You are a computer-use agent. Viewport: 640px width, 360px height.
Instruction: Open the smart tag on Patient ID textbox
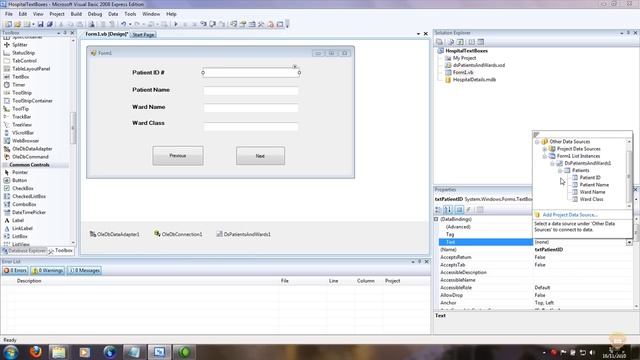[295, 67]
